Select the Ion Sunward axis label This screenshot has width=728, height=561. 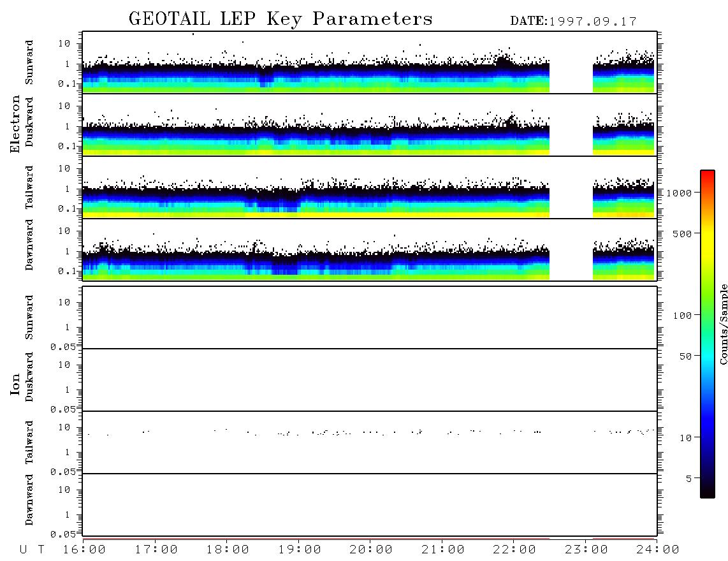tap(29, 317)
